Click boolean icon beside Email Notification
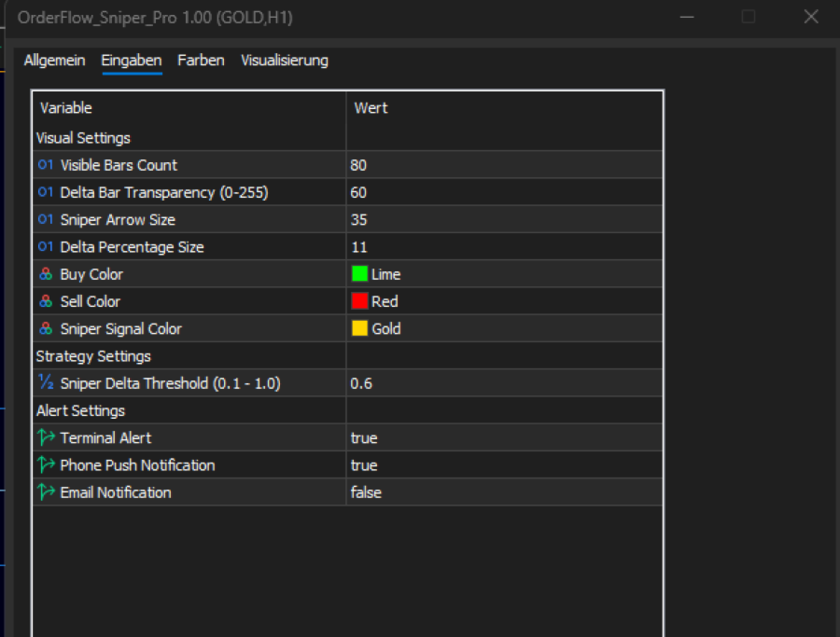The width and height of the screenshot is (840, 637). tap(46, 492)
